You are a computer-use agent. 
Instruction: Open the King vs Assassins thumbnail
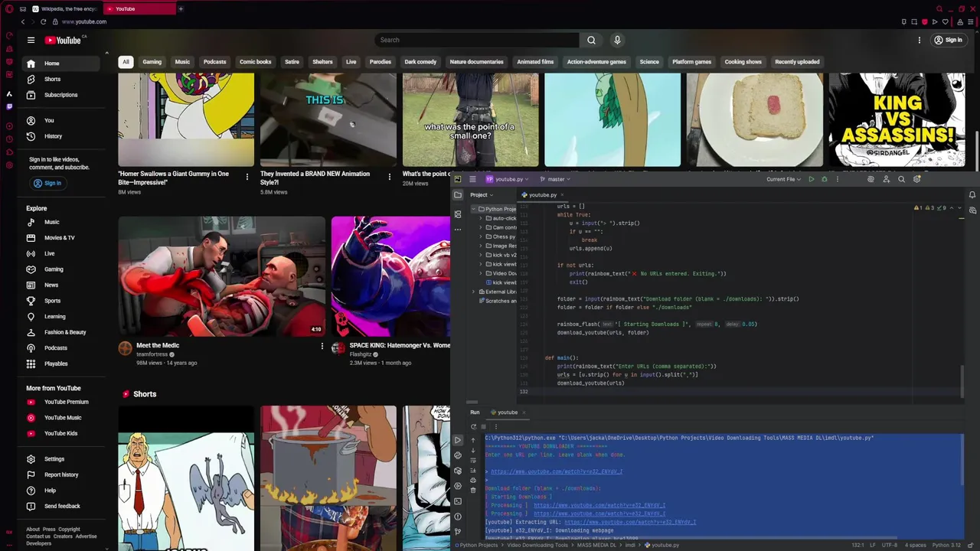897,119
